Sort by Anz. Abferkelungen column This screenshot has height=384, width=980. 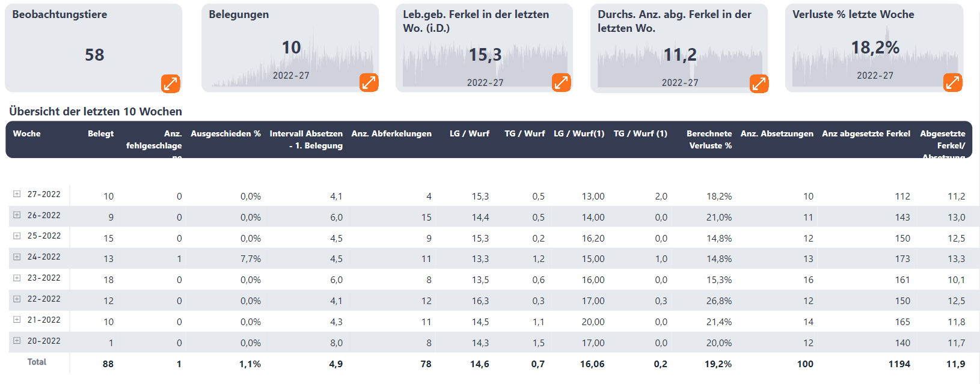391,133
